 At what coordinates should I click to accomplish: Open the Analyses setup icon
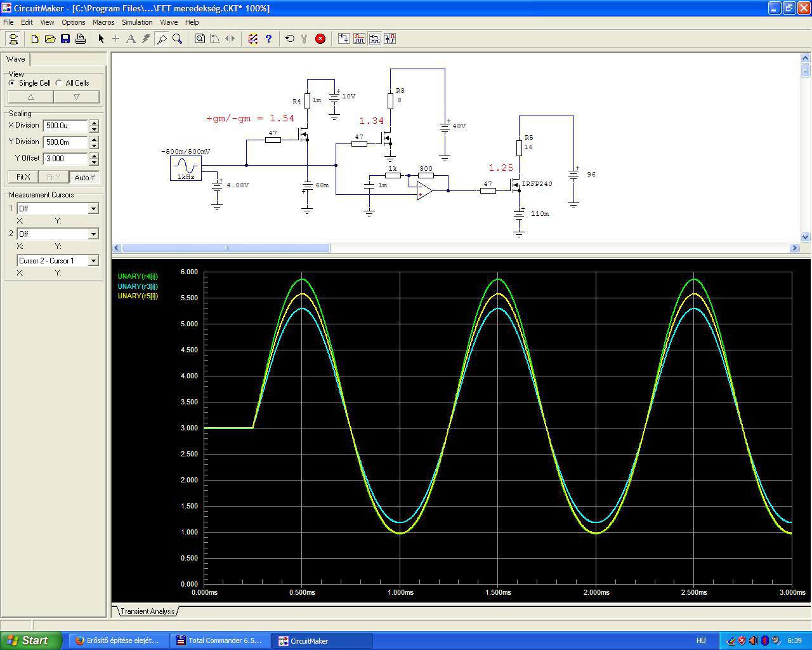(253, 39)
